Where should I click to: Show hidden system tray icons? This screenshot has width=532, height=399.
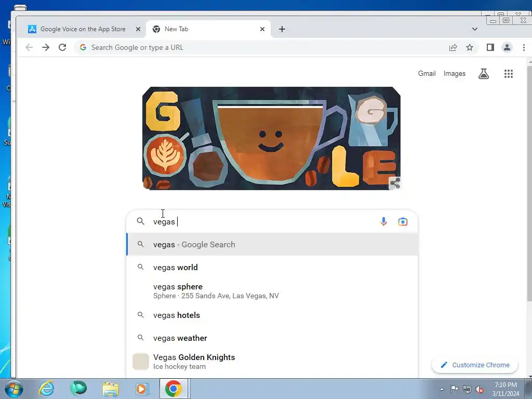[442, 389]
